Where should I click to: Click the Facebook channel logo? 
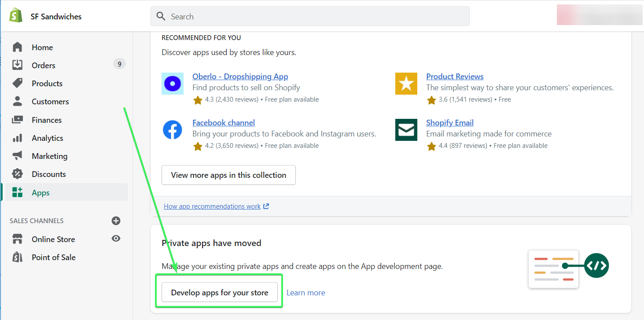coord(173,130)
